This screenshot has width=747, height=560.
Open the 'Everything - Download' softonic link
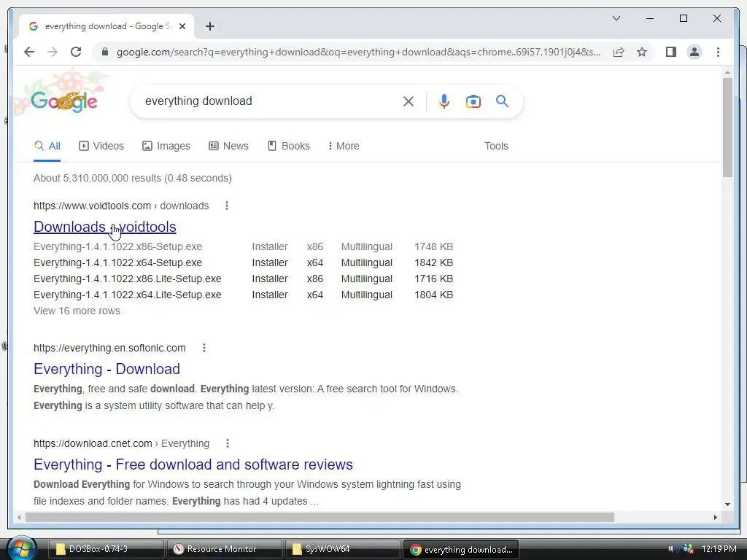107,369
